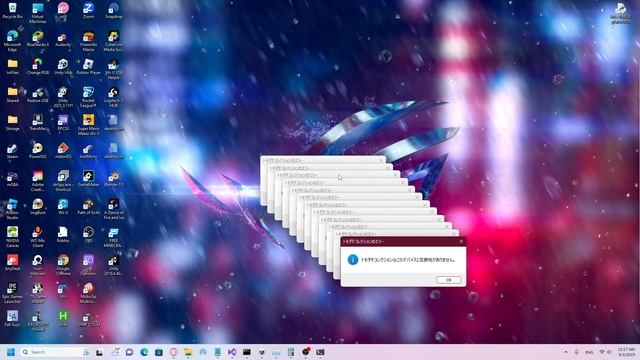This screenshot has height=360, width=640.
Task: Open the Logitech G HUB shortcut
Action: (113, 97)
